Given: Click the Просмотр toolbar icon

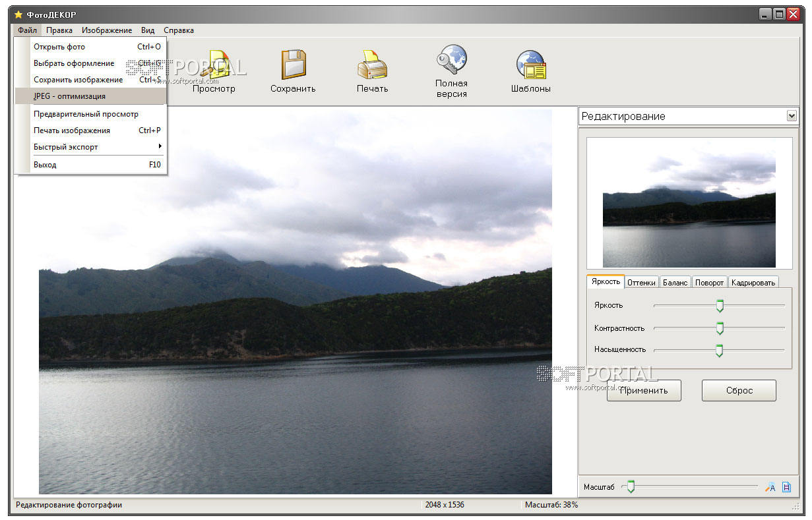Looking at the screenshot, I should click(x=216, y=65).
